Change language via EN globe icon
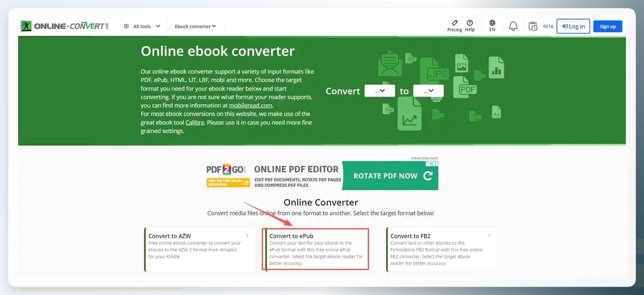The height and width of the screenshot is (295, 644). pyautogui.click(x=492, y=26)
